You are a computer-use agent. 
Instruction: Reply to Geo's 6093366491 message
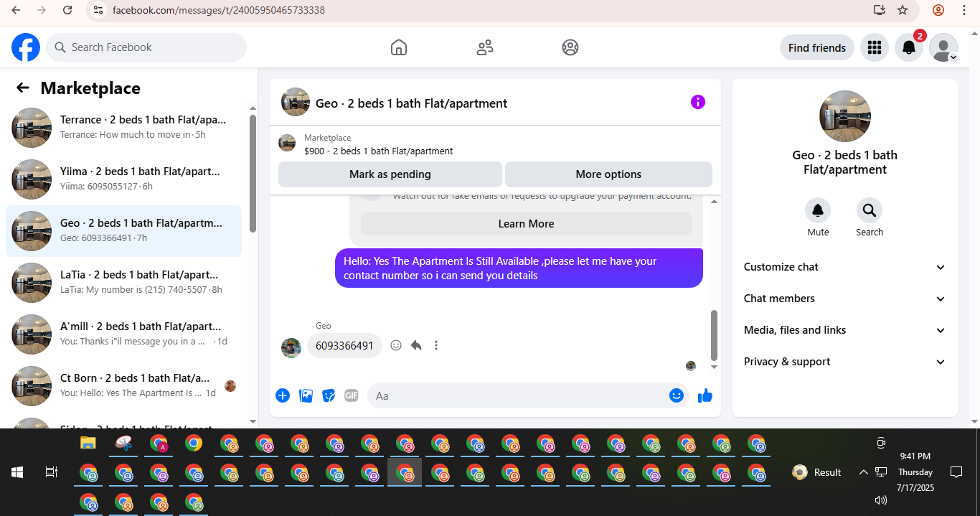(x=416, y=345)
